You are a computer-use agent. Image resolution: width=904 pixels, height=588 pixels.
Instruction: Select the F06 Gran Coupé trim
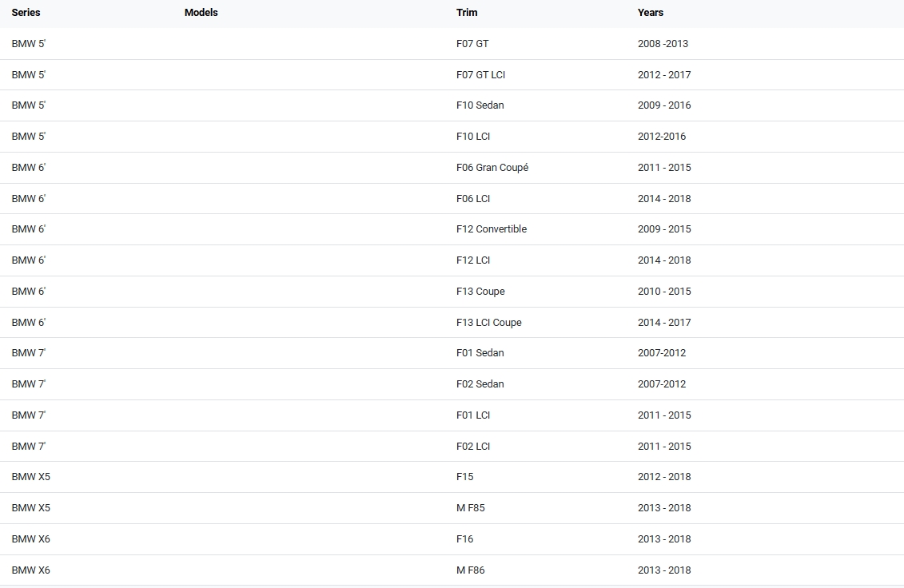(x=492, y=168)
